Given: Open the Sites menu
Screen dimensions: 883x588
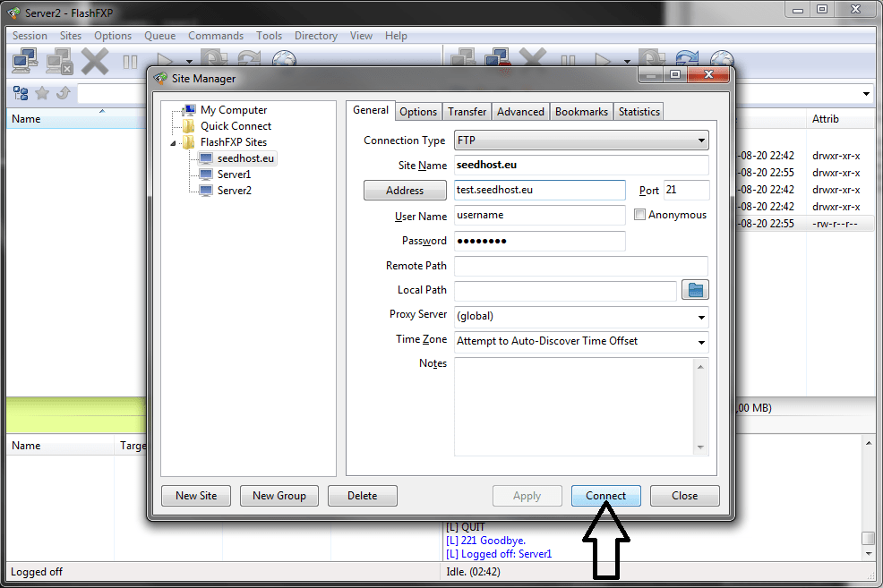Looking at the screenshot, I should coord(71,36).
